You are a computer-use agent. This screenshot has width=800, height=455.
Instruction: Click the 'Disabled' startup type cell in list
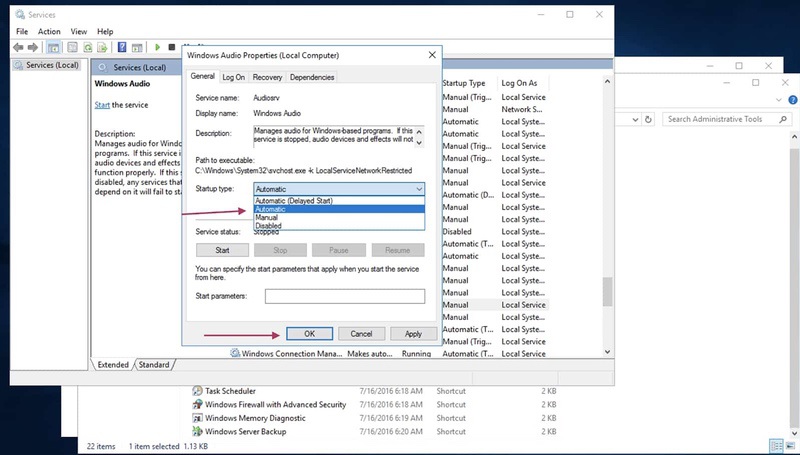(x=457, y=231)
